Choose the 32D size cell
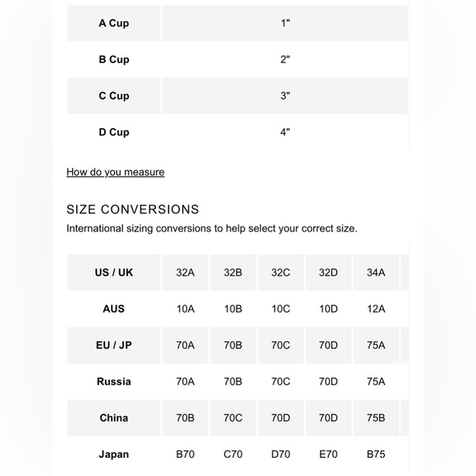 point(328,272)
